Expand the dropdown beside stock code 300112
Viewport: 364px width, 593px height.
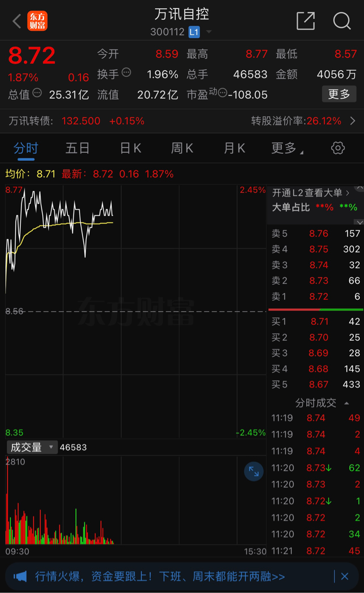tap(209, 33)
